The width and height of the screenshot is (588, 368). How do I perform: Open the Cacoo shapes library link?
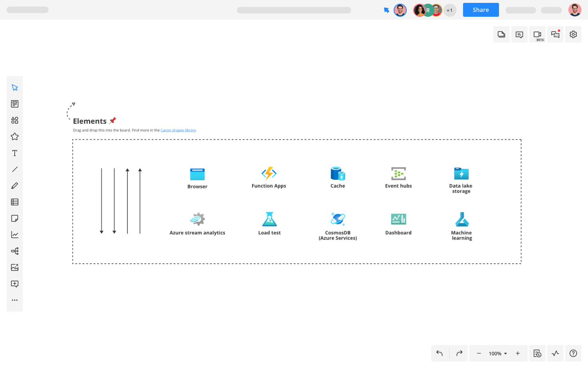[178, 130]
